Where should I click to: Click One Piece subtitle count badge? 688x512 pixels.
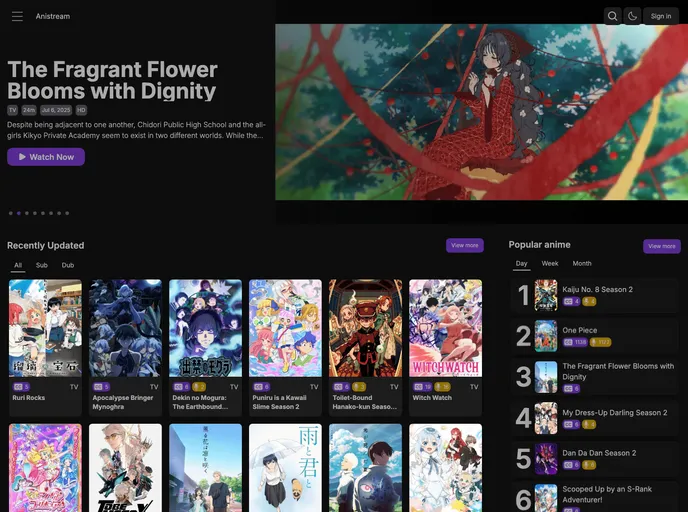pyautogui.click(x=575, y=342)
